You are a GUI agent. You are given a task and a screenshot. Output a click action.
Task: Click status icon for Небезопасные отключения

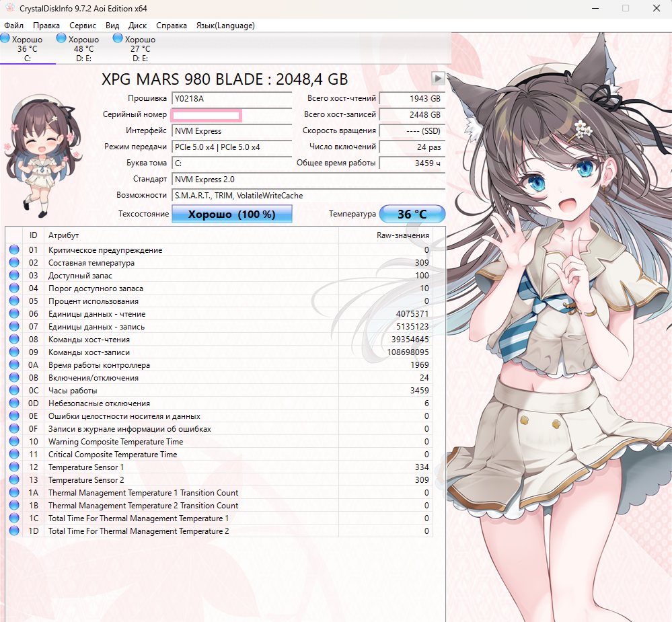click(14, 403)
